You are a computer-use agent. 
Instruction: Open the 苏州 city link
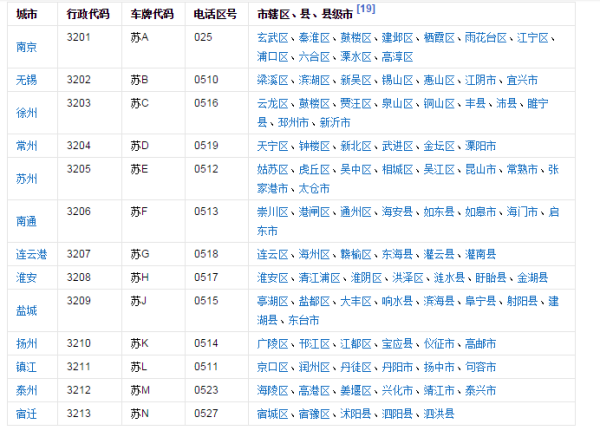point(27,179)
